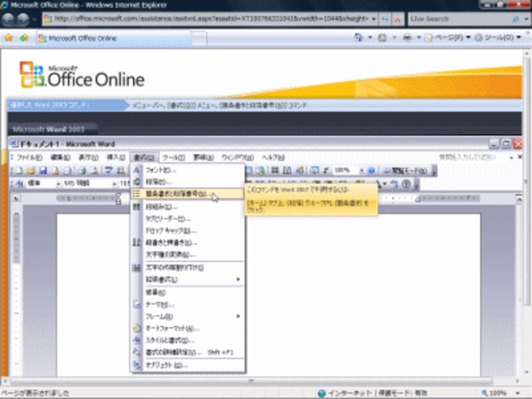This screenshot has width=532, height=399.
Task: Click the Office Online logo
Action: pyautogui.click(x=82, y=75)
